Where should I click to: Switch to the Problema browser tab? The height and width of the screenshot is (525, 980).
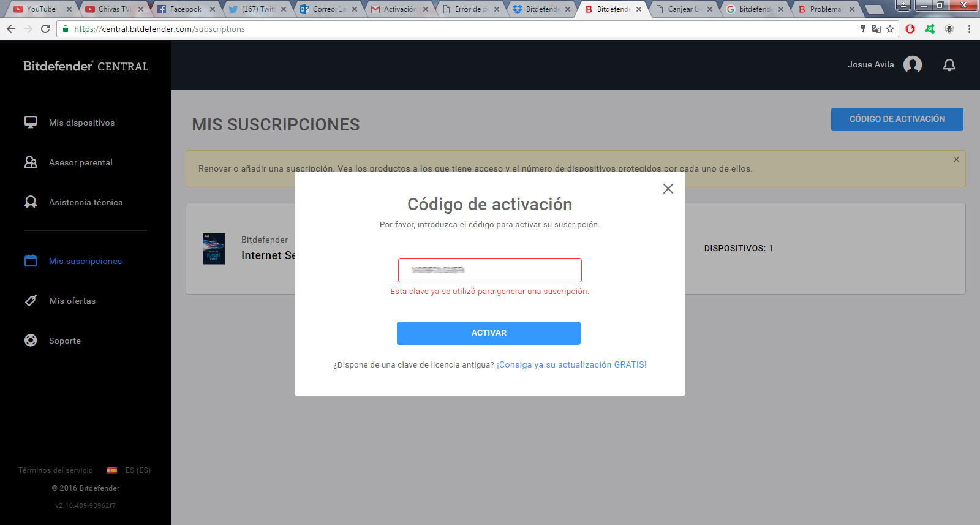[x=826, y=9]
